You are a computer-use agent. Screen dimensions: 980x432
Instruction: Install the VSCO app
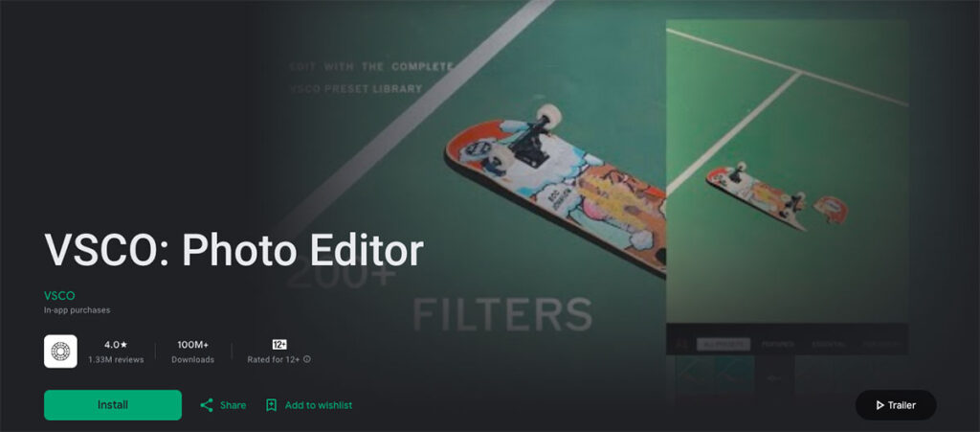[x=113, y=405]
